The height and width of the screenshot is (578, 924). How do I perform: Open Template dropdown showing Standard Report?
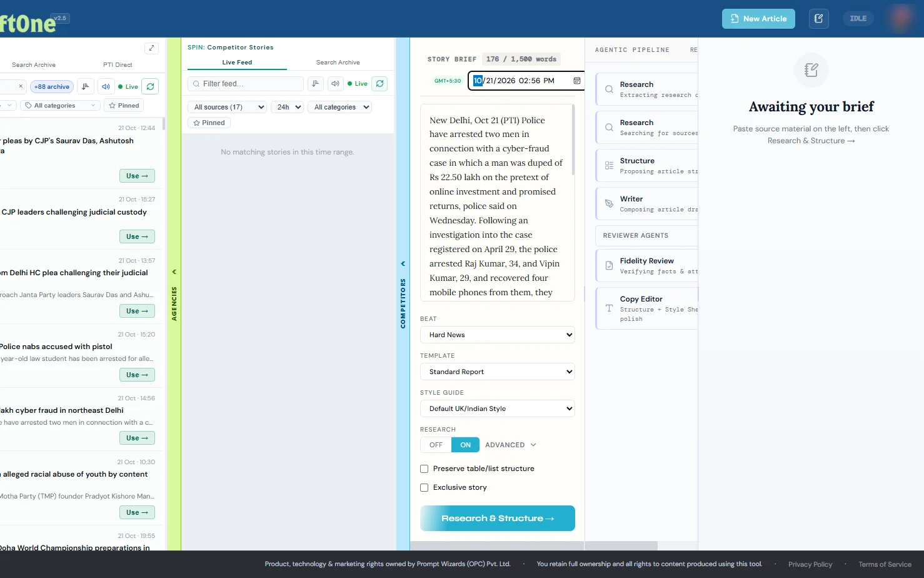(498, 372)
